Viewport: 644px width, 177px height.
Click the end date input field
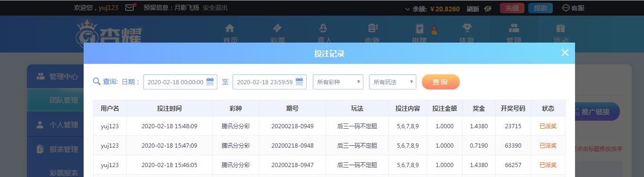(x=269, y=82)
